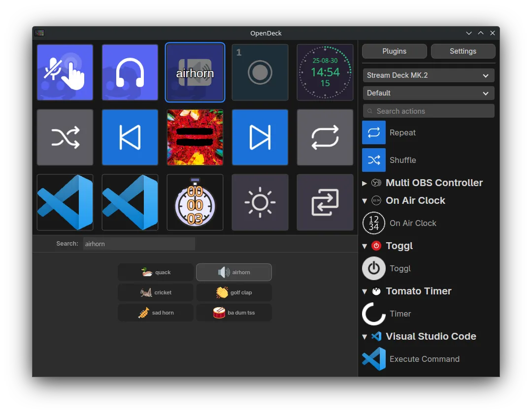The image size is (532, 415).
Task: Select the stopwatch timer key
Action: 195,202
